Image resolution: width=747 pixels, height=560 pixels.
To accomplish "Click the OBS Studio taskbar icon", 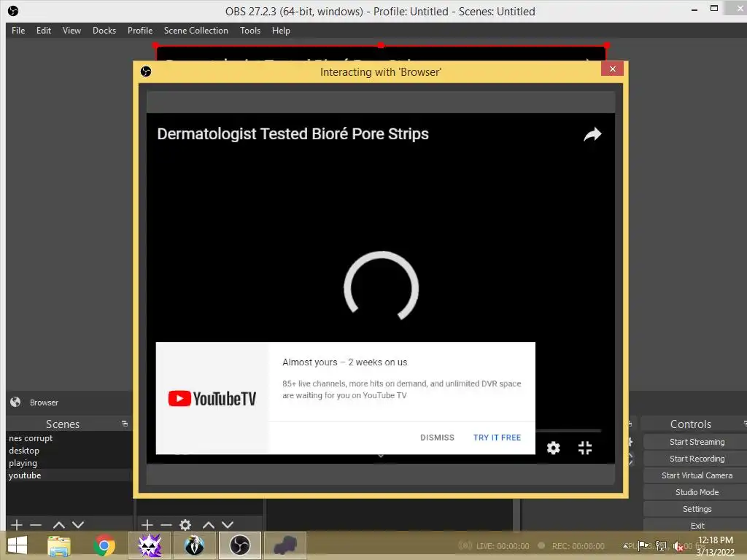I will point(239,545).
